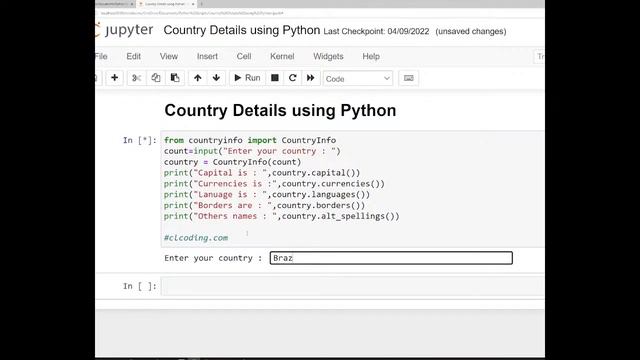Restart the kernel icon
This screenshot has height=360, width=640.
point(293,78)
